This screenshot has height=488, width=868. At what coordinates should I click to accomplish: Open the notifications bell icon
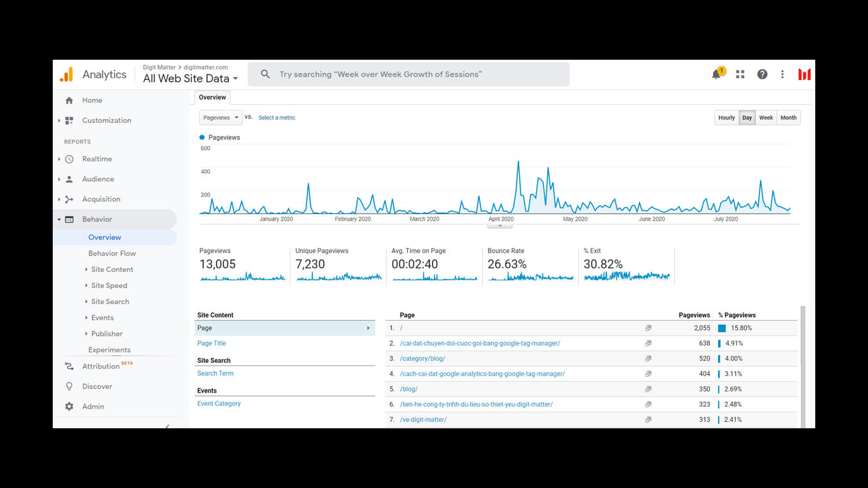pyautogui.click(x=717, y=74)
